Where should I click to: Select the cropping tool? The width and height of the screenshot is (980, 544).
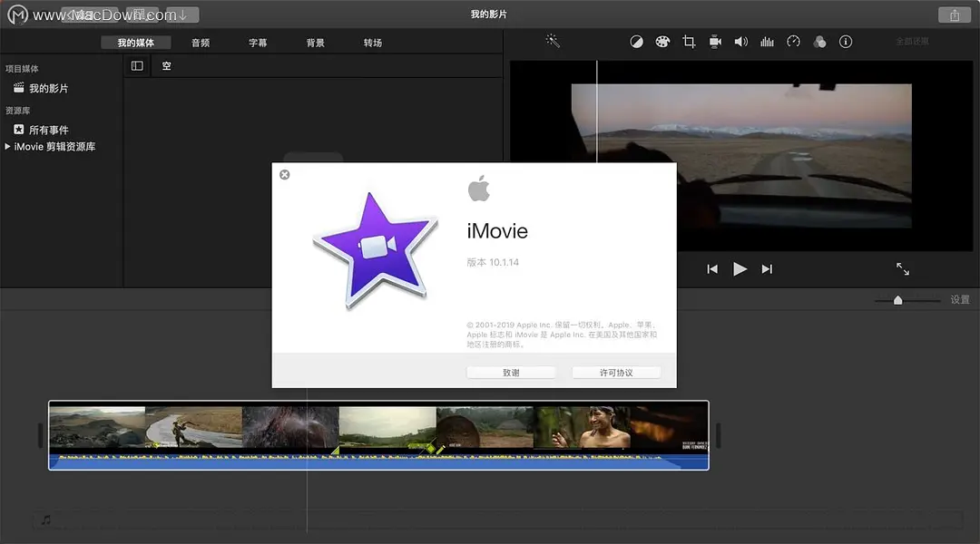click(689, 42)
